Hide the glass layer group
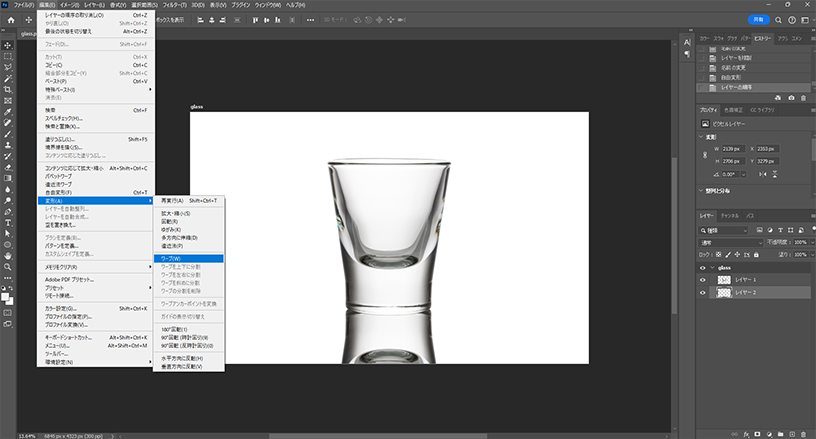The height and width of the screenshot is (439, 816). click(703, 268)
